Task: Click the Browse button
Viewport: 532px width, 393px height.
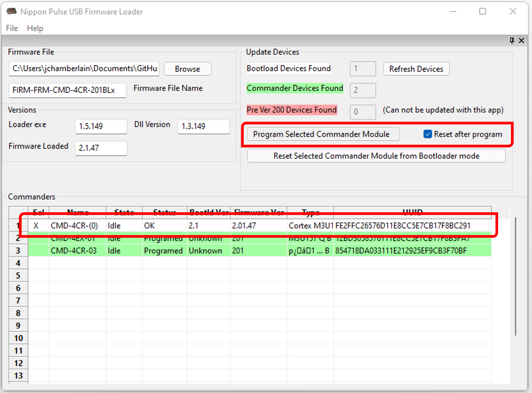Action: click(x=187, y=69)
